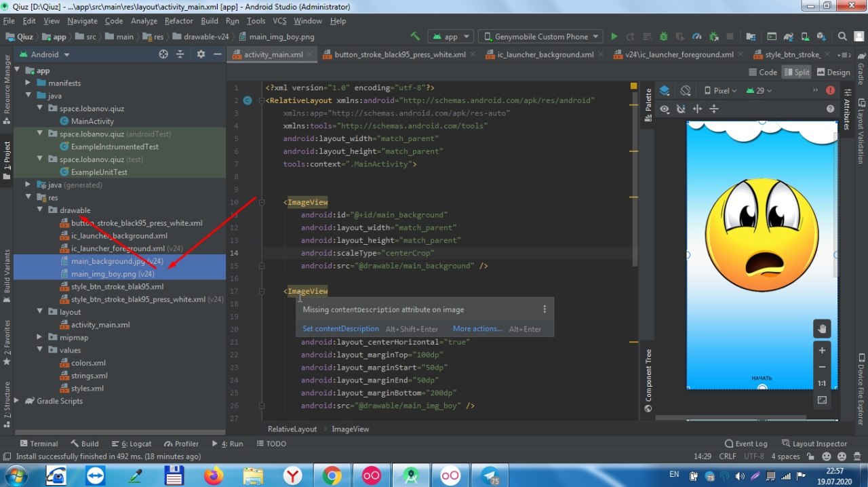Screen dimensions: 868x487
Task: Collapse the drawable folder
Action: (41, 210)
